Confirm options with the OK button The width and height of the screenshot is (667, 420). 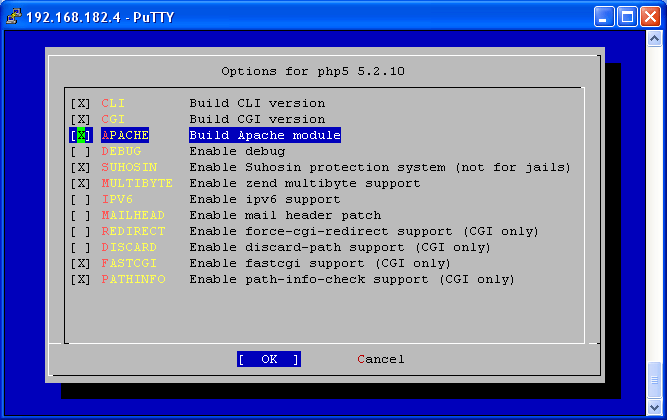click(269, 359)
